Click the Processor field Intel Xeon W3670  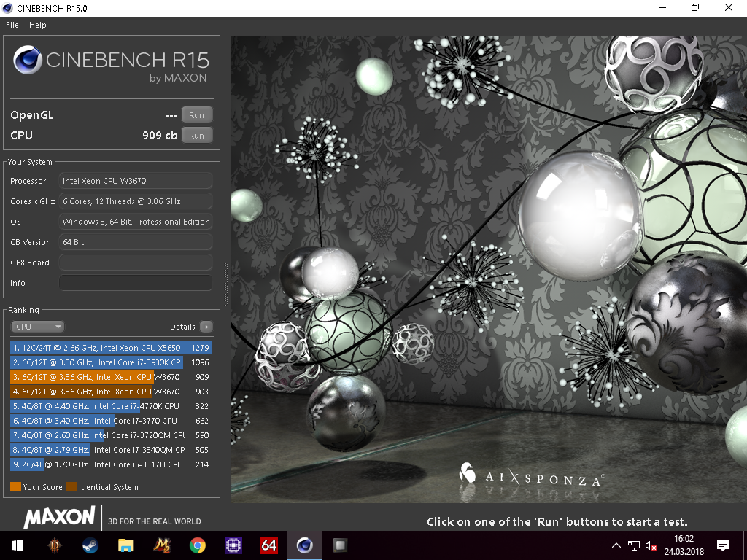click(136, 181)
